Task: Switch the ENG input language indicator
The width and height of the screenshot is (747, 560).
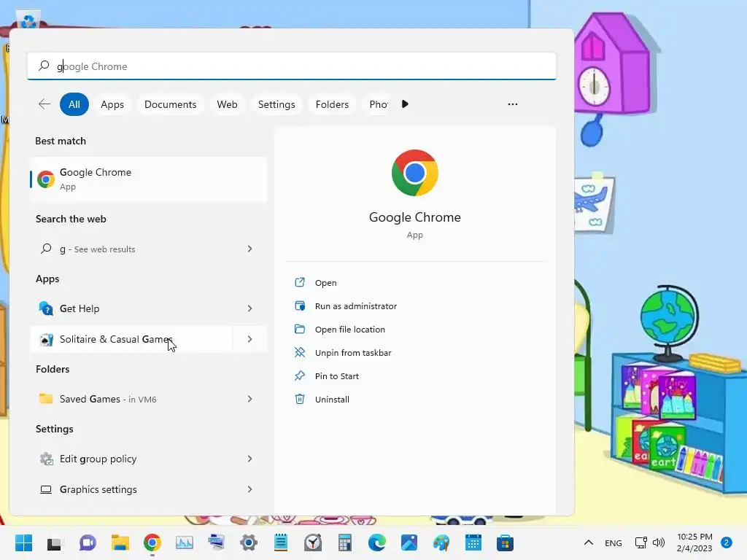Action: click(613, 542)
